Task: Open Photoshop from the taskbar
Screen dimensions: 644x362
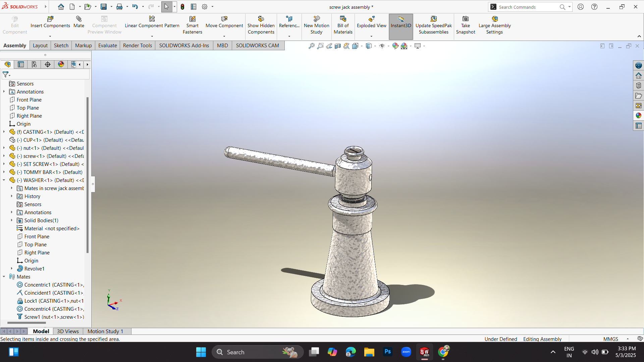Action: tap(387, 352)
